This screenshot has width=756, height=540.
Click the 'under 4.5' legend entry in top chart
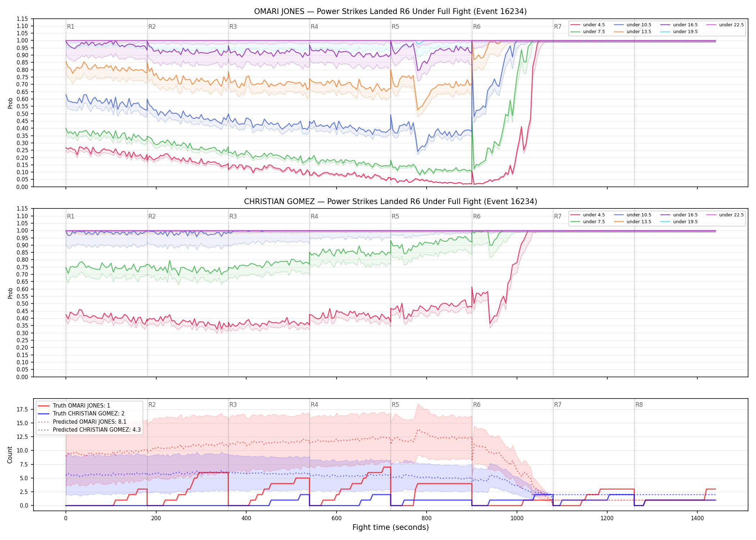[588, 25]
